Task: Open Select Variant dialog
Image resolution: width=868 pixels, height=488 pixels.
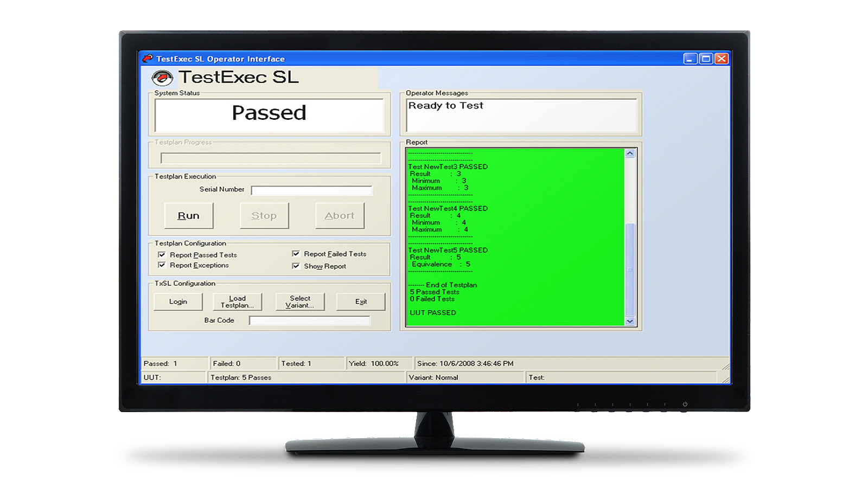Action: pyautogui.click(x=300, y=302)
